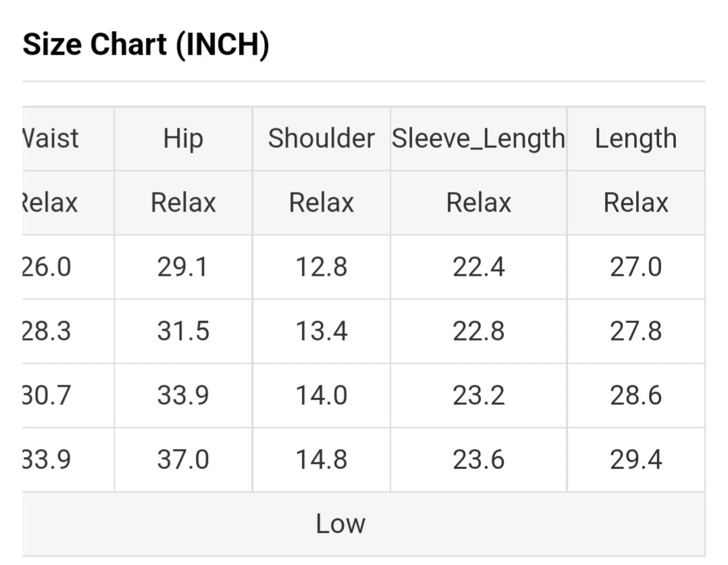Screen dimensions: 728x565
Task: Click the 29.1 hip measurement cell
Action: coord(183,268)
